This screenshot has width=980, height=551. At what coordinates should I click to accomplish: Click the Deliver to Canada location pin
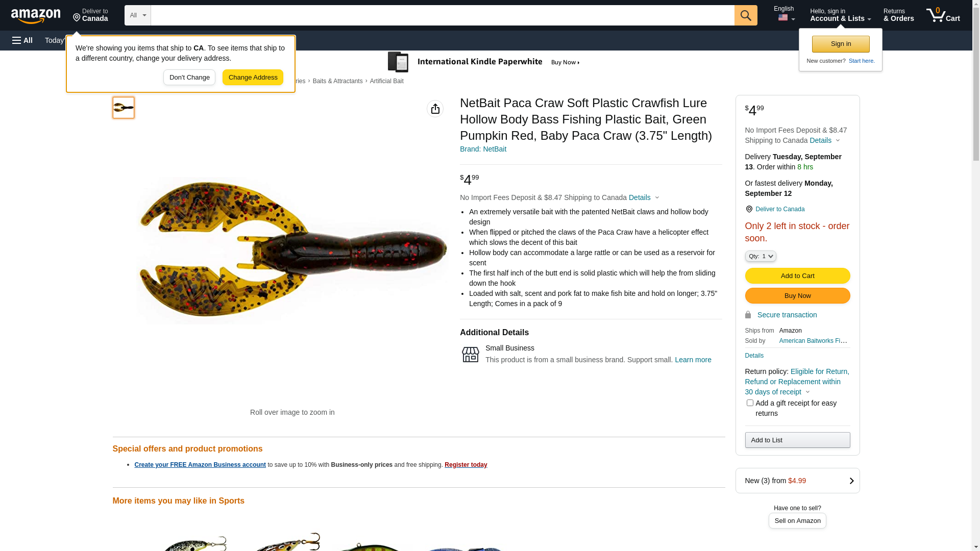749,209
